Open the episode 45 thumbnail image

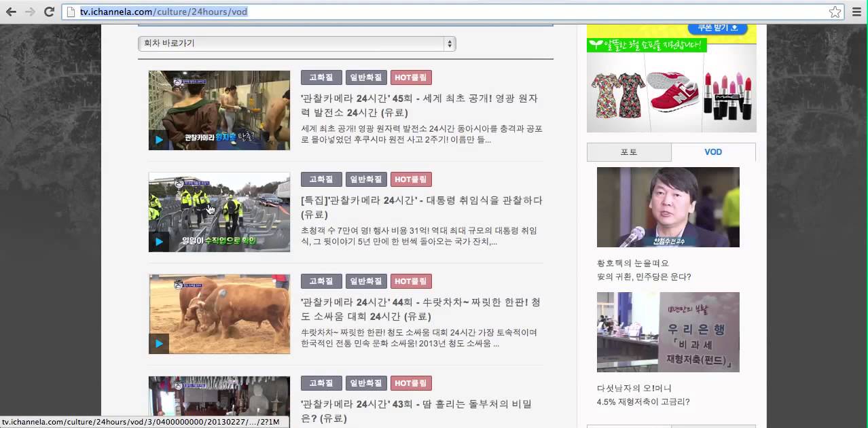[219, 110]
